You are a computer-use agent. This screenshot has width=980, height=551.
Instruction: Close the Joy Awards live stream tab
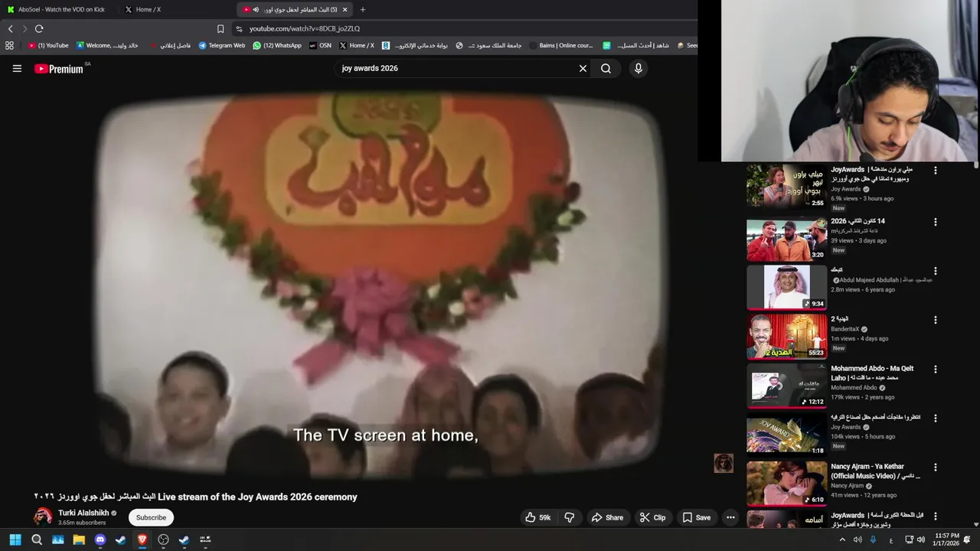tap(345, 9)
